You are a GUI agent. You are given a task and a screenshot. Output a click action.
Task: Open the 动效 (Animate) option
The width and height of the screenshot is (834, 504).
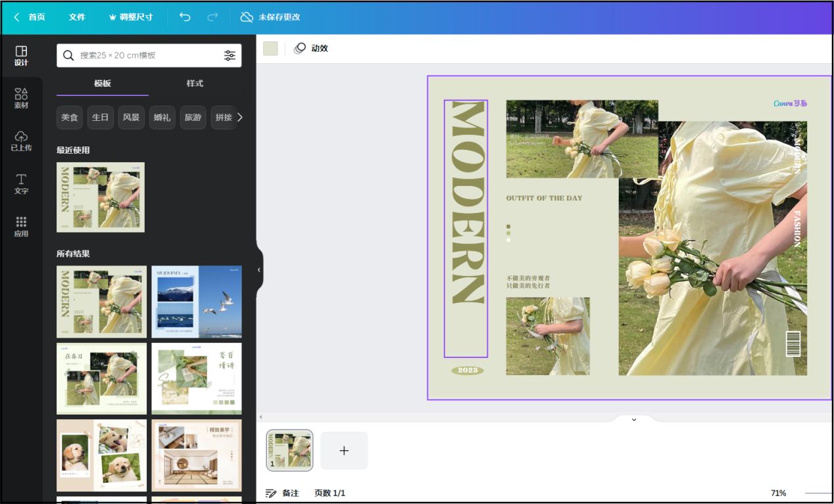click(x=311, y=49)
